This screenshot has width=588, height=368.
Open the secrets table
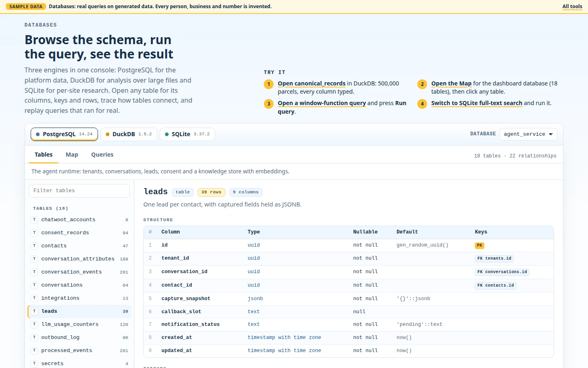coord(79,364)
